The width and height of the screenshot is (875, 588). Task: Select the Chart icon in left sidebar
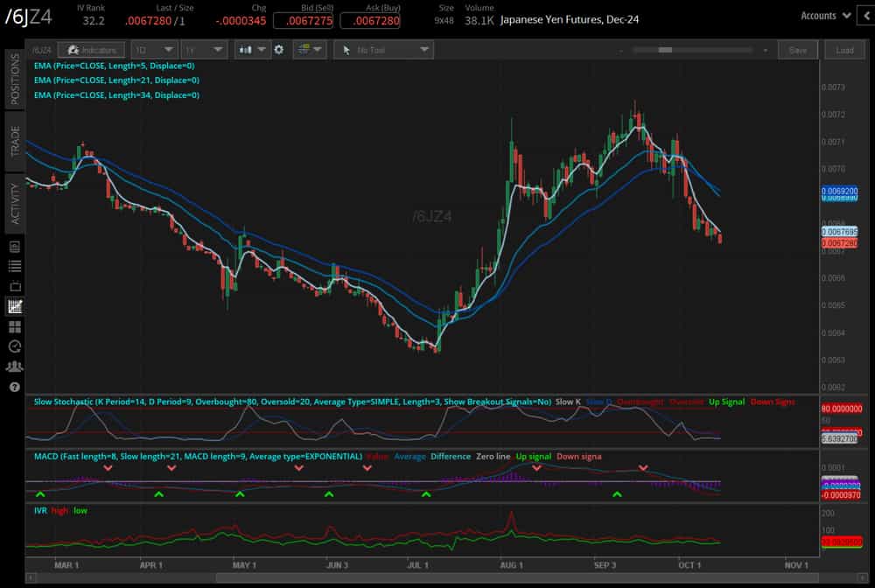click(x=14, y=306)
